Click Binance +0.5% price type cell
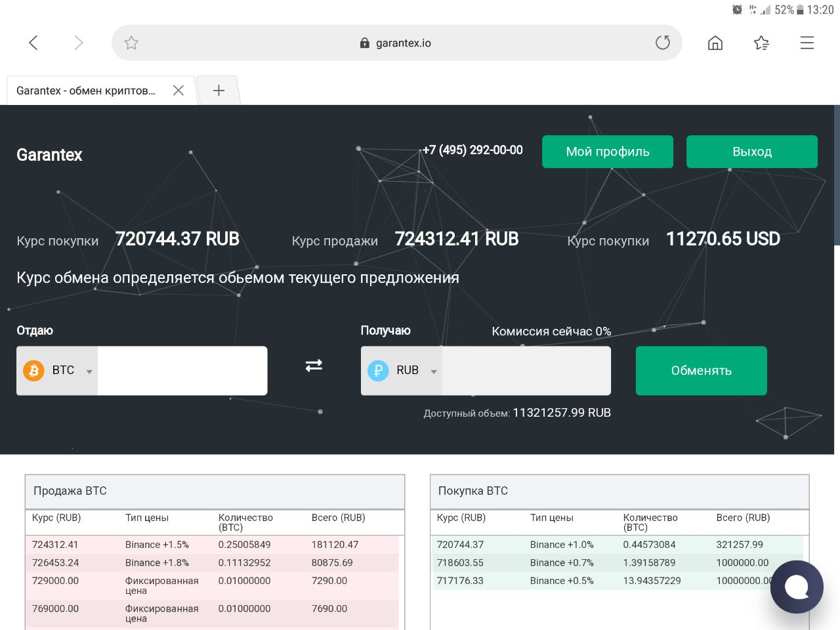The width and height of the screenshot is (840, 630). pyautogui.click(x=562, y=581)
